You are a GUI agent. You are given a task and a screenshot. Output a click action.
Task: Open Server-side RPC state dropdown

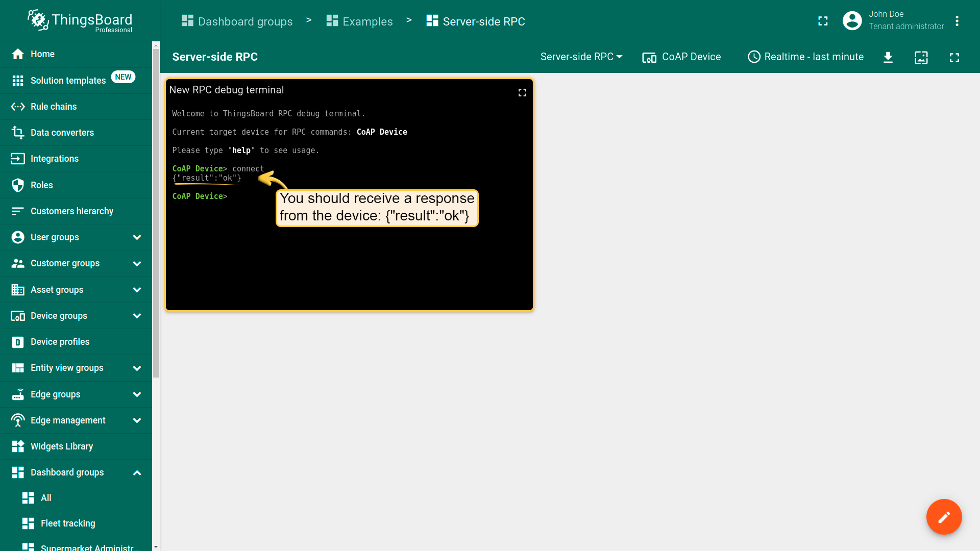581,57
